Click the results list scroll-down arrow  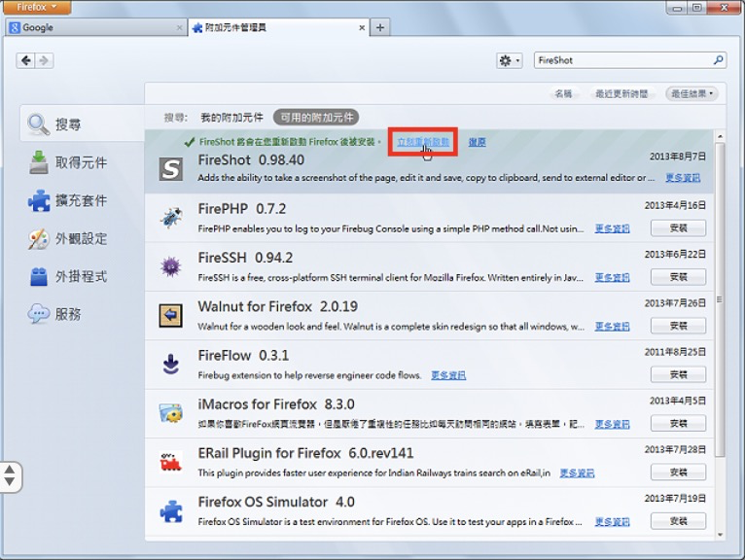[720, 535]
